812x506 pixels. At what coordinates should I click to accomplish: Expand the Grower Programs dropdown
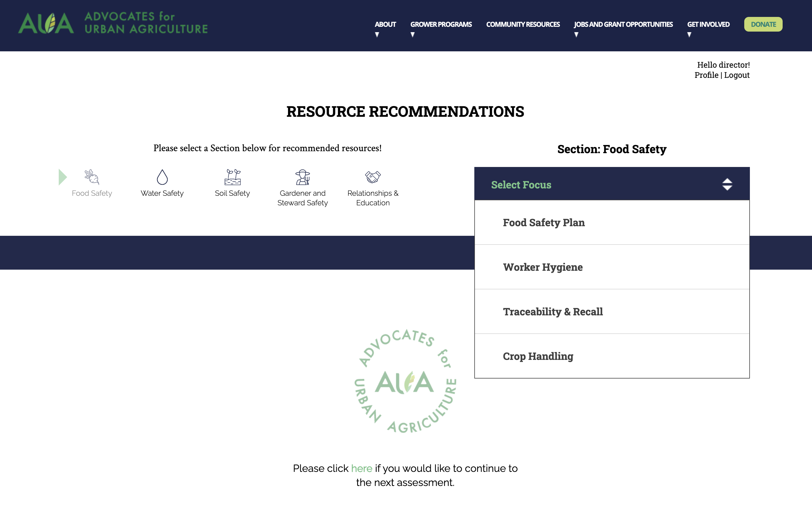pos(441,25)
